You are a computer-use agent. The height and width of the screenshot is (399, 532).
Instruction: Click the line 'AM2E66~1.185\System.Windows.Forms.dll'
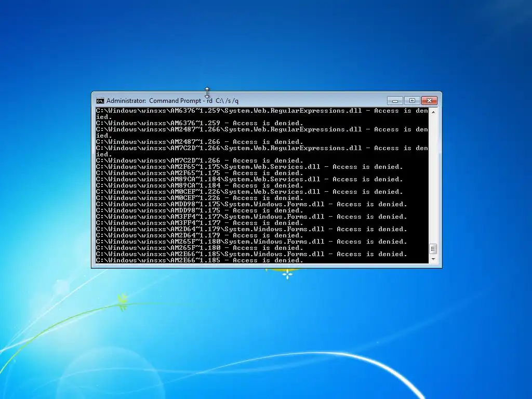click(251, 254)
